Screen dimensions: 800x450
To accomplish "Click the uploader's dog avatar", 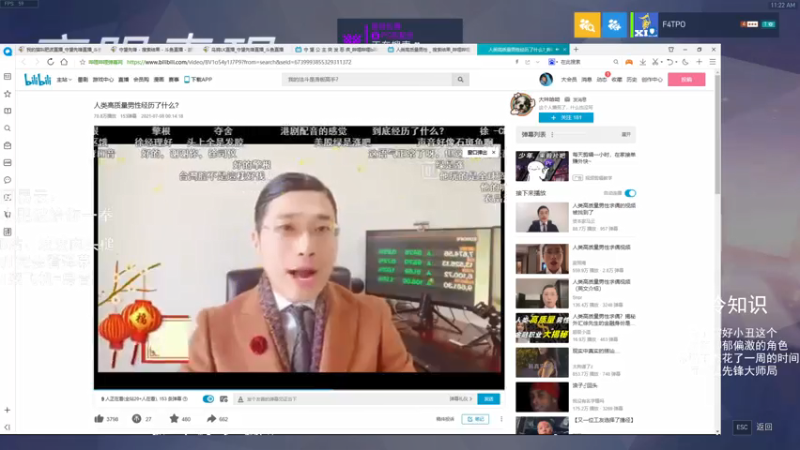I will click(x=522, y=105).
